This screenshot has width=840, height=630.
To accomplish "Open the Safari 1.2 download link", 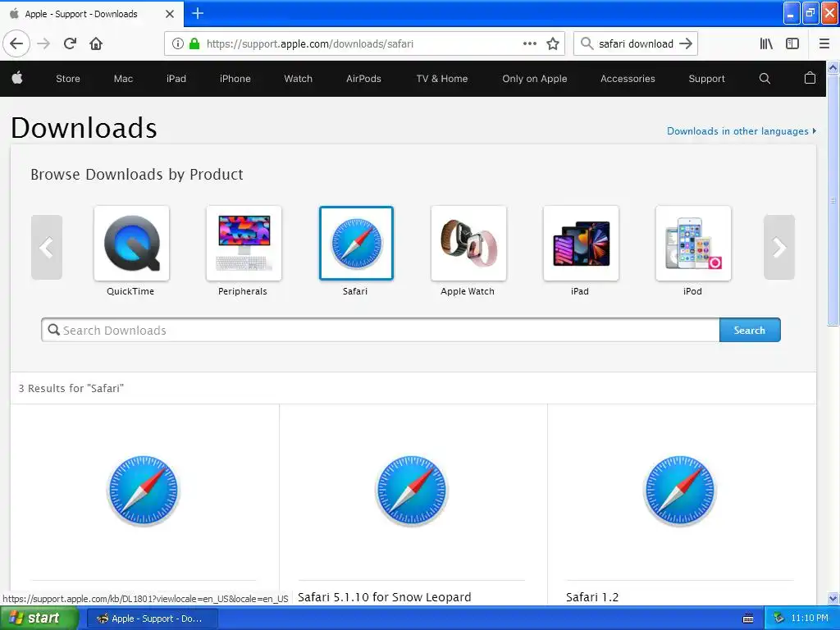I will tap(592, 597).
